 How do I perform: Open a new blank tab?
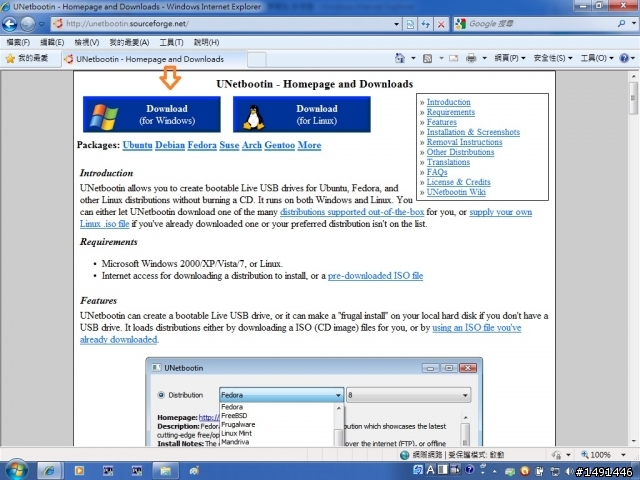tap(256, 60)
